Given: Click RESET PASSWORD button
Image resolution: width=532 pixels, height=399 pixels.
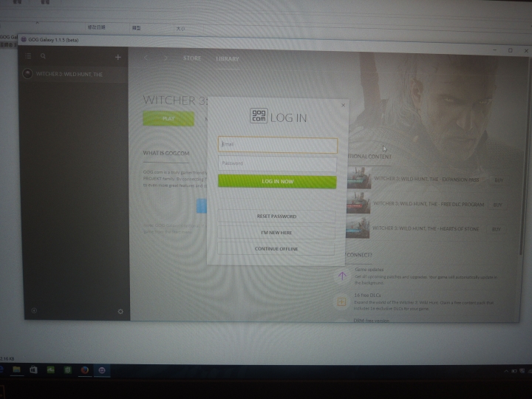Looking at the screenshot, I should (276, 216).
